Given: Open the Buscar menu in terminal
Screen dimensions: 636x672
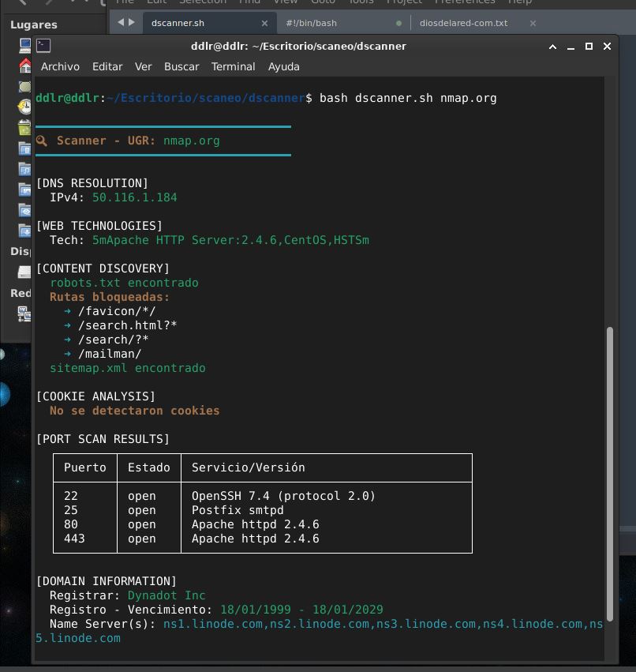Looking at the screenshot, I should pyautogui.click(x=181, y=67).
